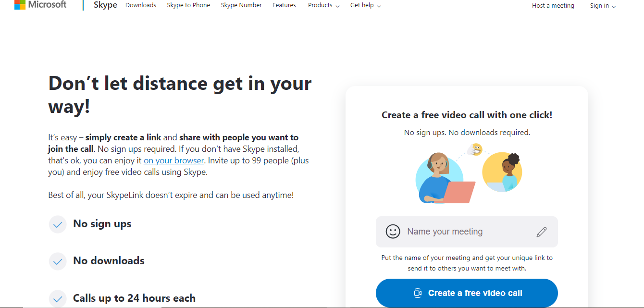Click the No downloads checkmark icon
The image size is (644, 308).
(x=58, y=261)
